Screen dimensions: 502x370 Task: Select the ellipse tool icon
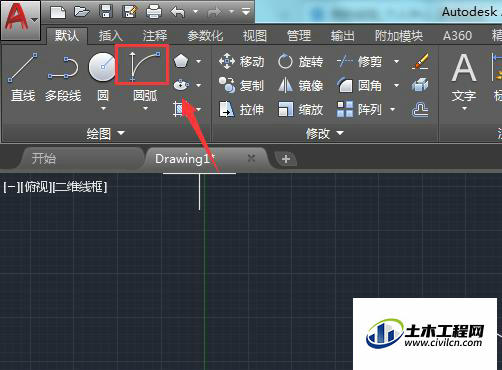pos(181,85)
